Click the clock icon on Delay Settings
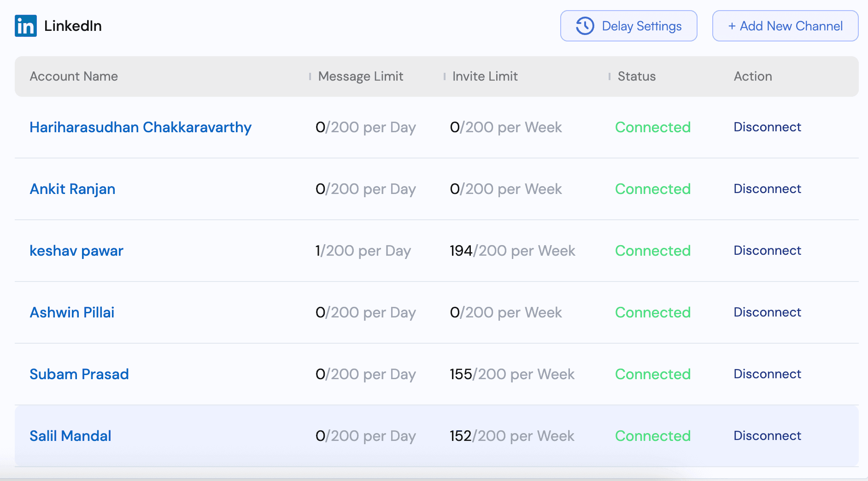868x481 pixels. 584,26
